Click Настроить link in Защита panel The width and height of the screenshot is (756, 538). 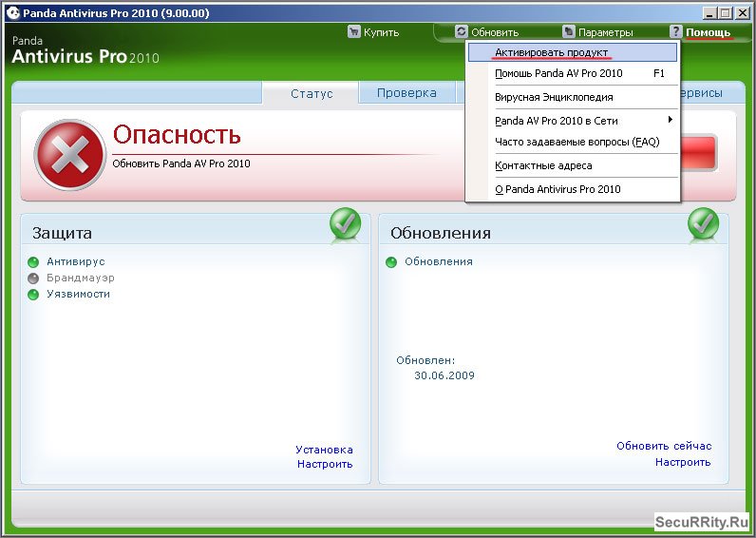point(325,464)
